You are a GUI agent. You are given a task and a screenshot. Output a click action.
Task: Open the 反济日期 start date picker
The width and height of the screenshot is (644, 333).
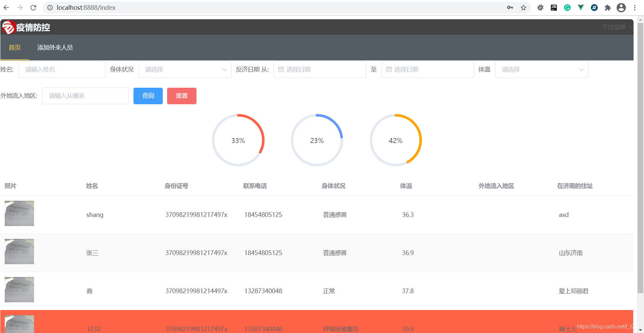pyautogui.click(x=320, y=70)
